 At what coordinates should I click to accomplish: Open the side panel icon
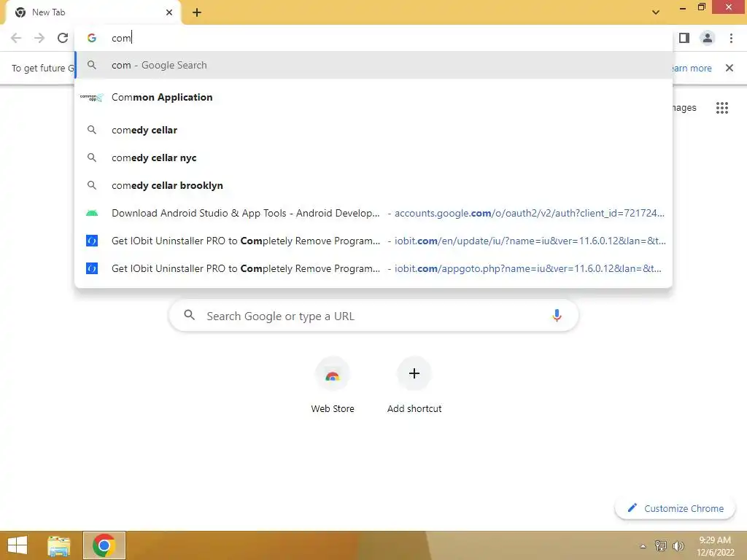point(684,38)
